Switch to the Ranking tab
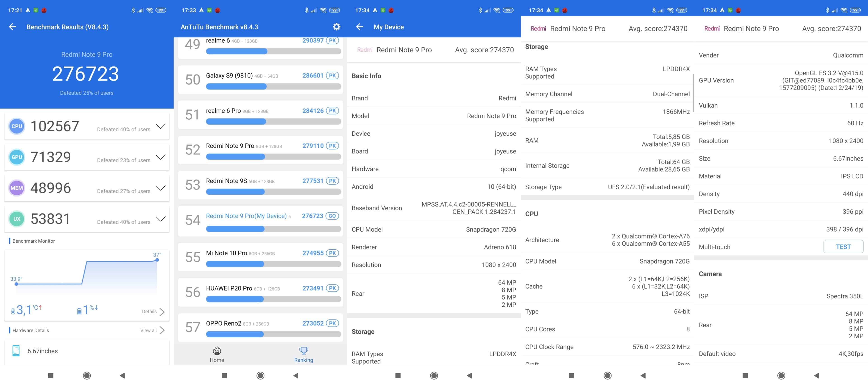Viewport: 868px width, 386px height. [304, 354]
